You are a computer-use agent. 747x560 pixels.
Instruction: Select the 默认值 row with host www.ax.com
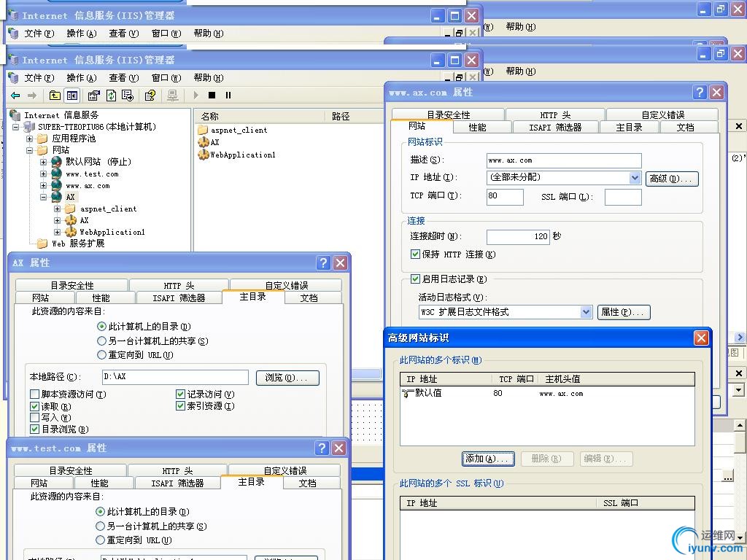547,393
